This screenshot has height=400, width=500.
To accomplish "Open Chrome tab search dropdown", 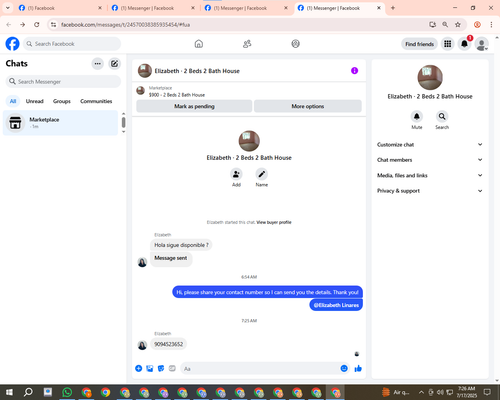I will click(x=8, y=8).
